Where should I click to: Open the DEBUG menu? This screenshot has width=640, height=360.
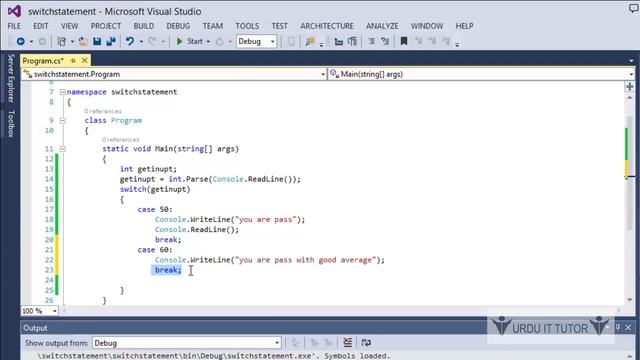(x=178, y=26)
